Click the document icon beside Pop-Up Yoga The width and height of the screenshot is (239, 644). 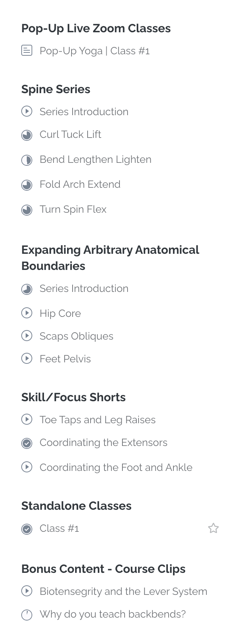point(27,51)
